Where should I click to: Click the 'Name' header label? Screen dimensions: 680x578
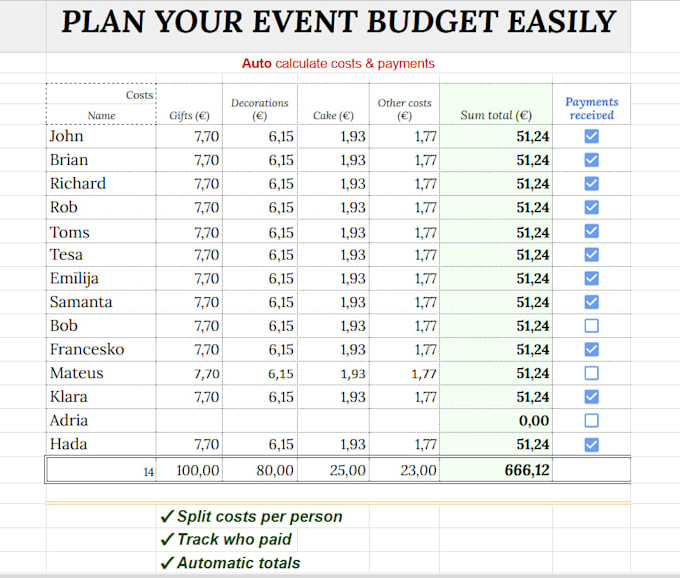click(x=101, y=115)
